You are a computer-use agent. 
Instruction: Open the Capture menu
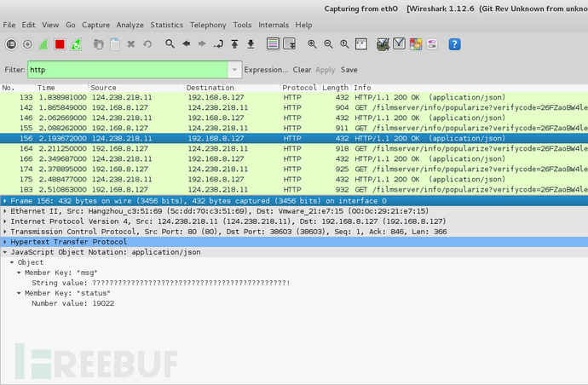click(95, 25)
